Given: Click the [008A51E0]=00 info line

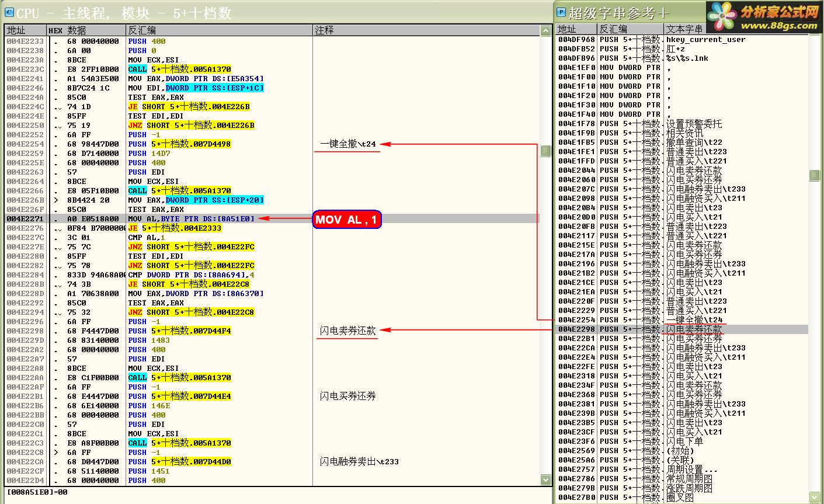Looking at the screenshot, I should 37,492.
